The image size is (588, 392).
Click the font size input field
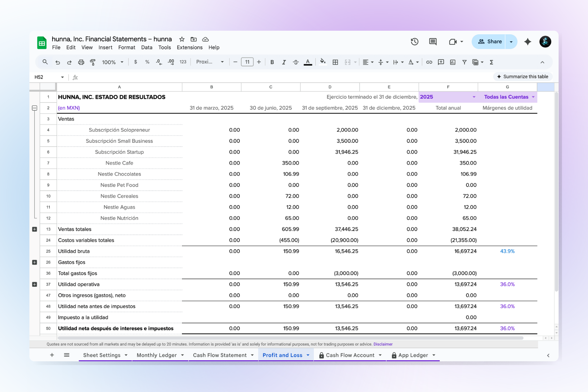[247, 62]
